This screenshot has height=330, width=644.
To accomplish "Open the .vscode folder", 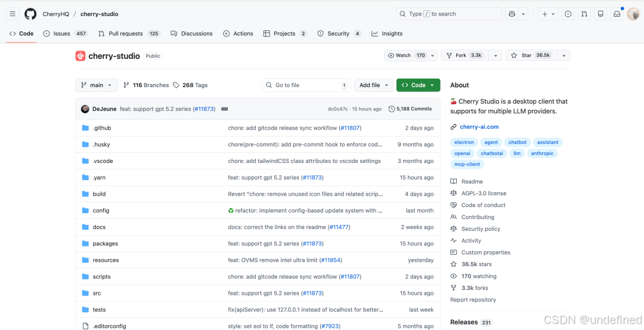I will pos(103,161).
